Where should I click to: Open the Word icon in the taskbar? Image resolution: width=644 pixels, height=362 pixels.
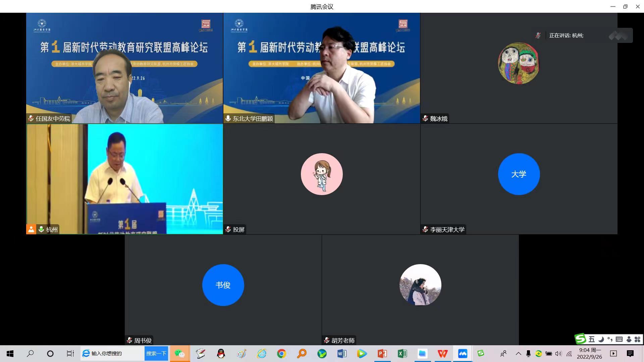coord(342,354)
